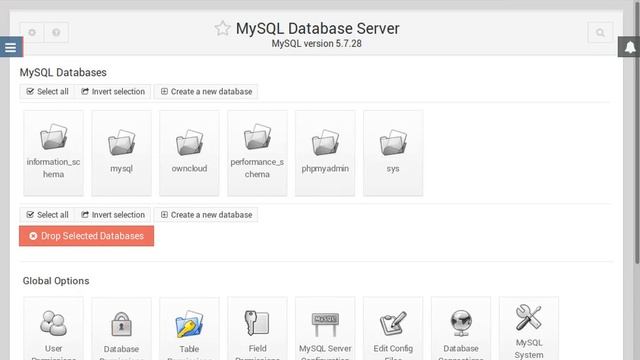Viewport: 640px width, 360px height.
Task: Click Drop Selected Databases button
Action: [x=87, y=236]
